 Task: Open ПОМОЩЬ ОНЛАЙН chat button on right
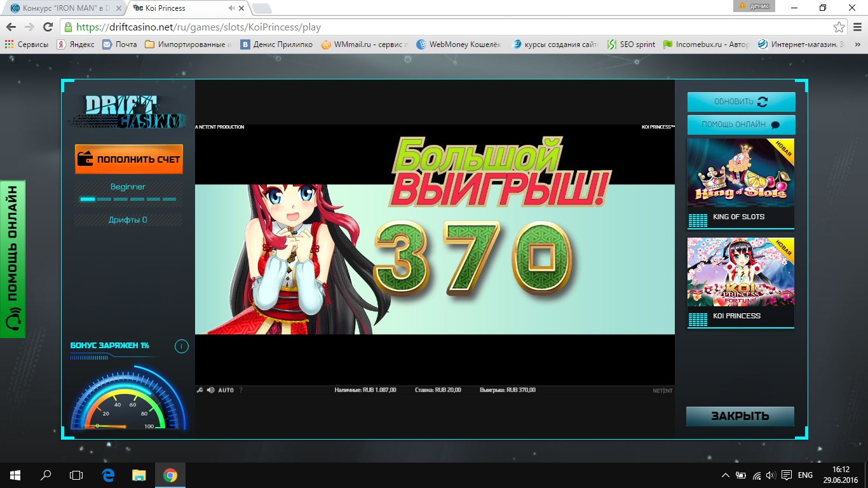click(x=741, y=125)
